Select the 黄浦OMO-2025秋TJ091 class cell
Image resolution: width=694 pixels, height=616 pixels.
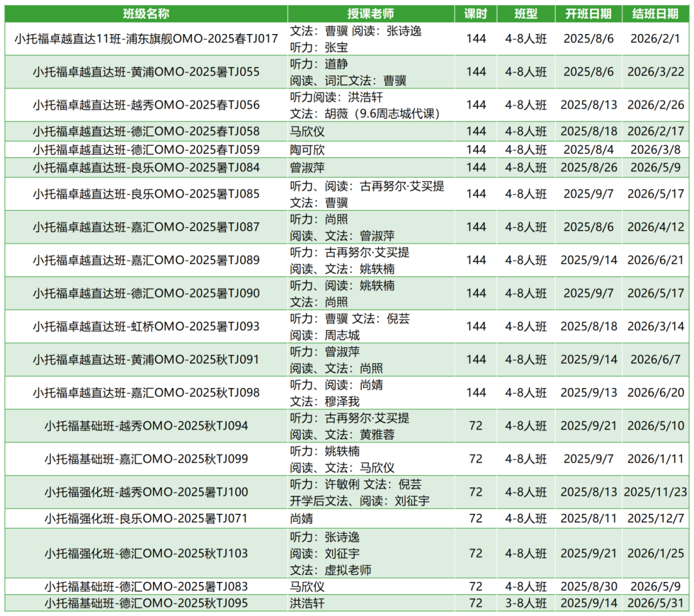click(146, 359)
